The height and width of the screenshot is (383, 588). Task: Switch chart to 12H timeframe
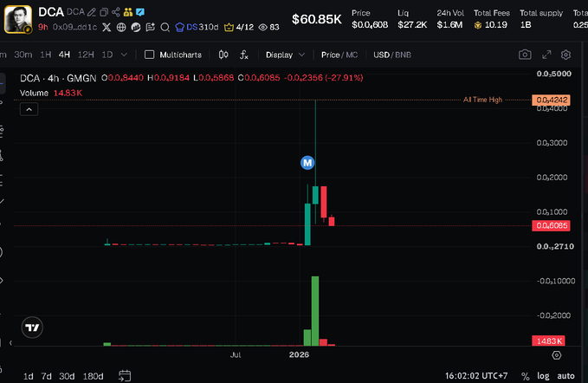(86, 55)
